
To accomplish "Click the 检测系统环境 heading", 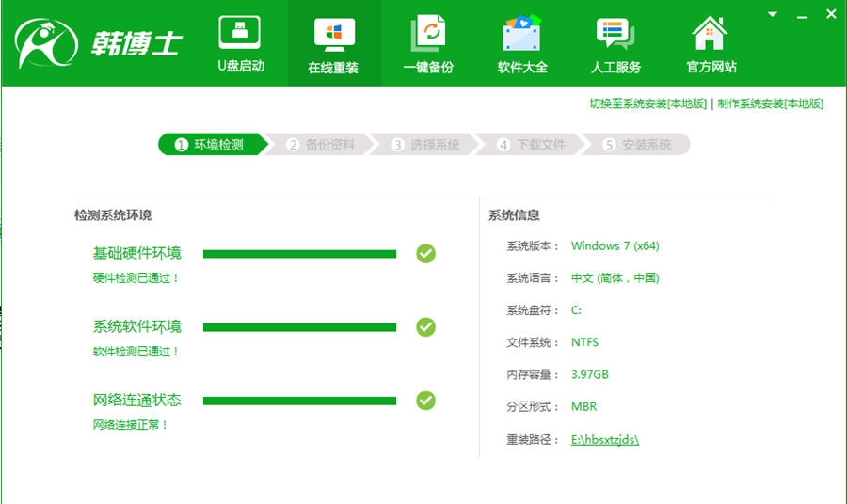I will tap(113, 215).
